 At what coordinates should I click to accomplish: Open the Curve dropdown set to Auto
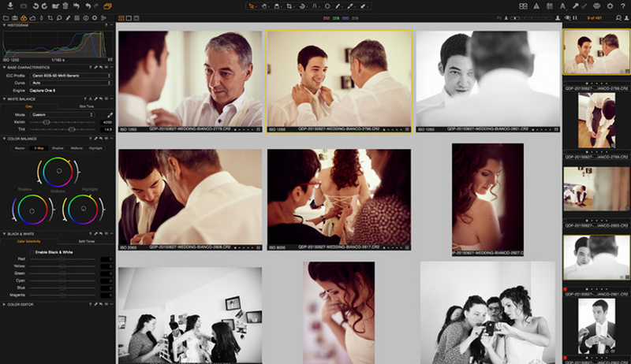71,83
